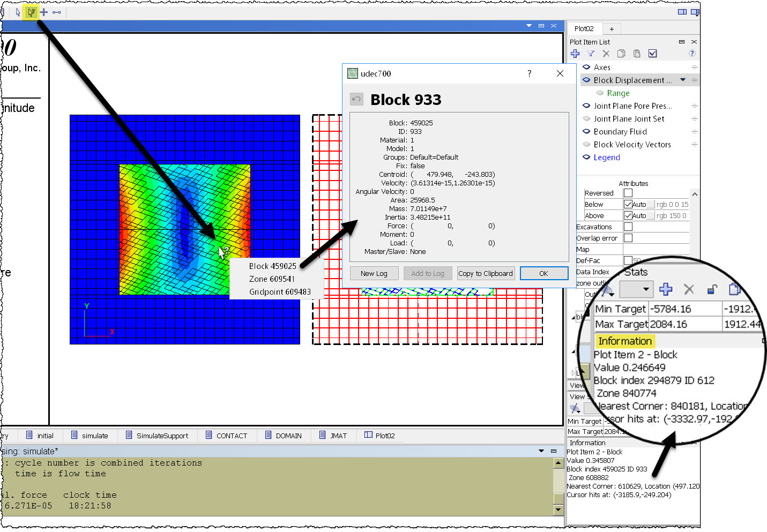Open help for the Plot Item List
Screen dimensions: 767x532
tap(692, 54)
